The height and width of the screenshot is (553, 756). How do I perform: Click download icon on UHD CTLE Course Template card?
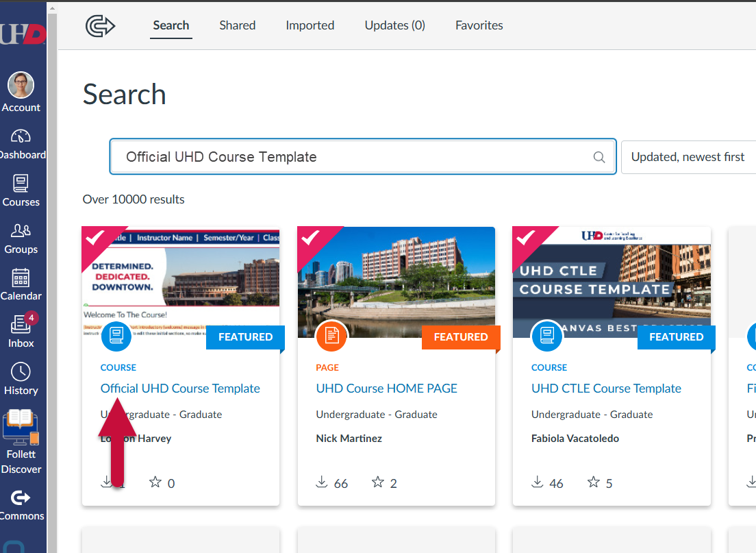pyautogui.click(x=537, y=482)
